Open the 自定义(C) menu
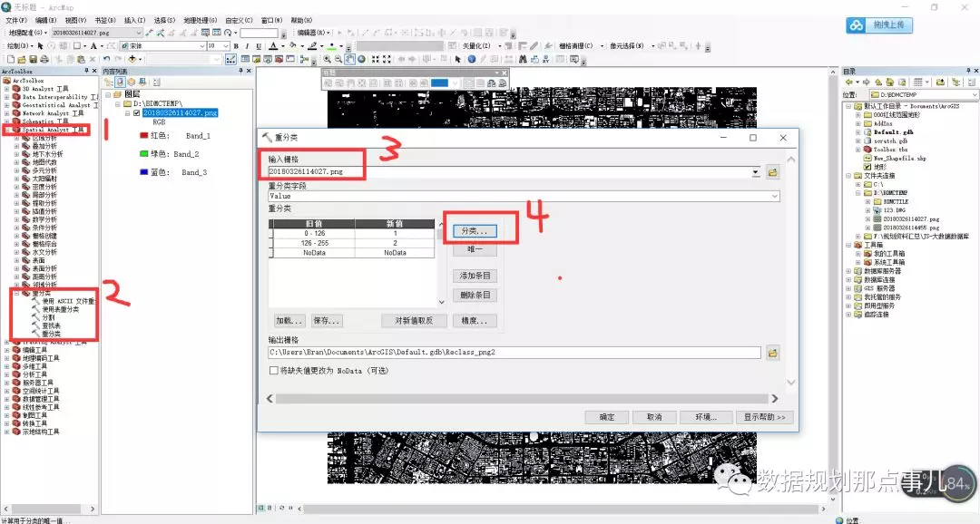980x524 pixels. coord(239,20)
